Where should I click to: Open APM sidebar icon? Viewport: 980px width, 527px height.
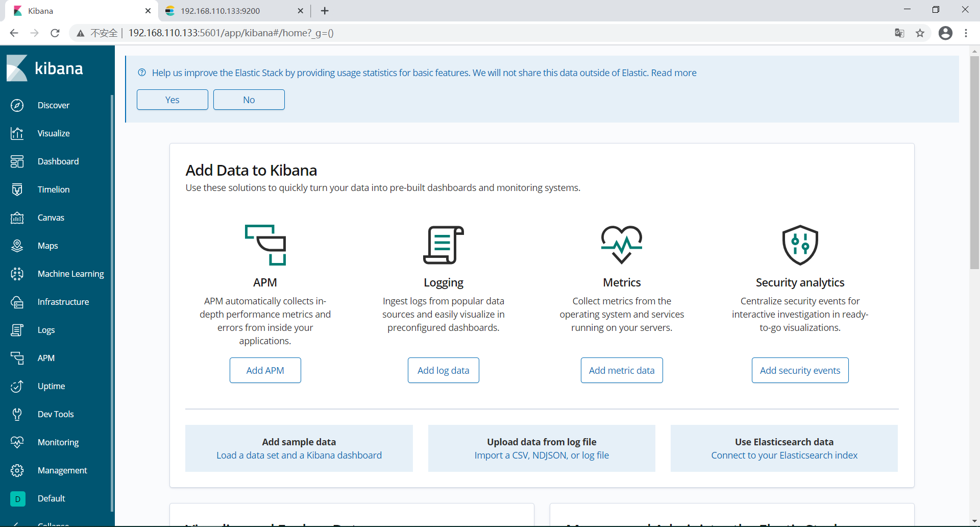(17, 358)
